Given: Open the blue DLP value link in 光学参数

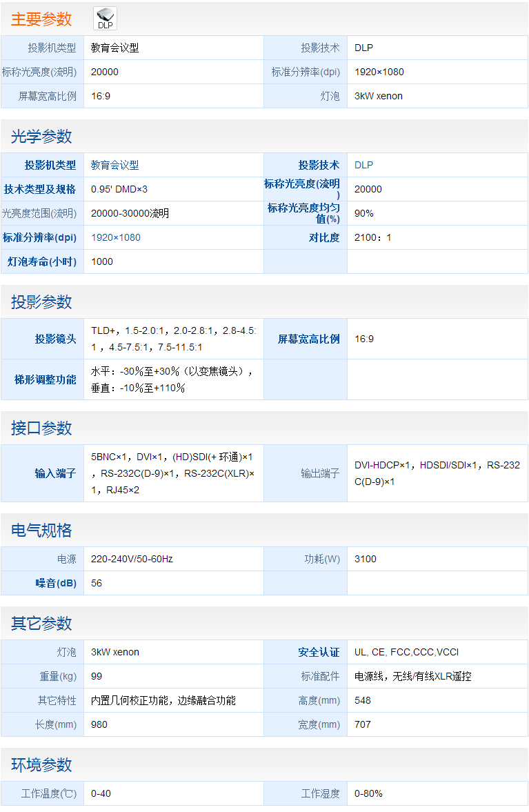Looking at the screenshot, I should pyautogui.click(x=363, y=165).
